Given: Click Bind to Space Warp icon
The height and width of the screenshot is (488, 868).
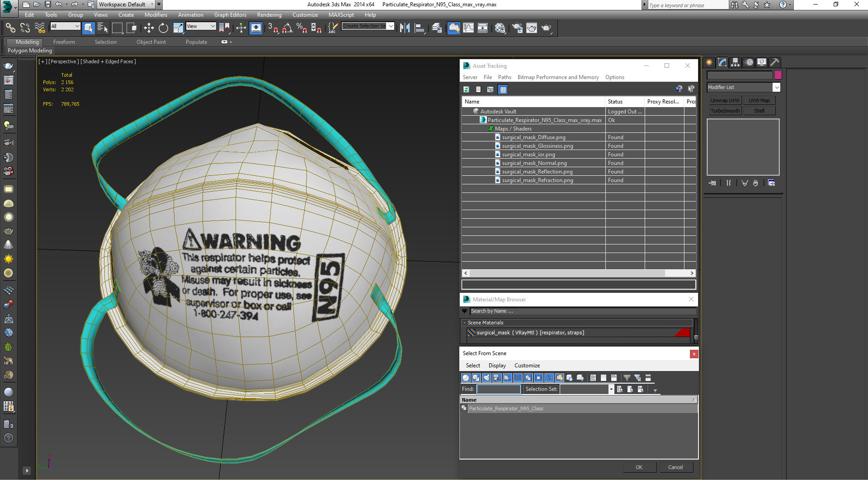Looking at the screenshot, I should [40, 28].
